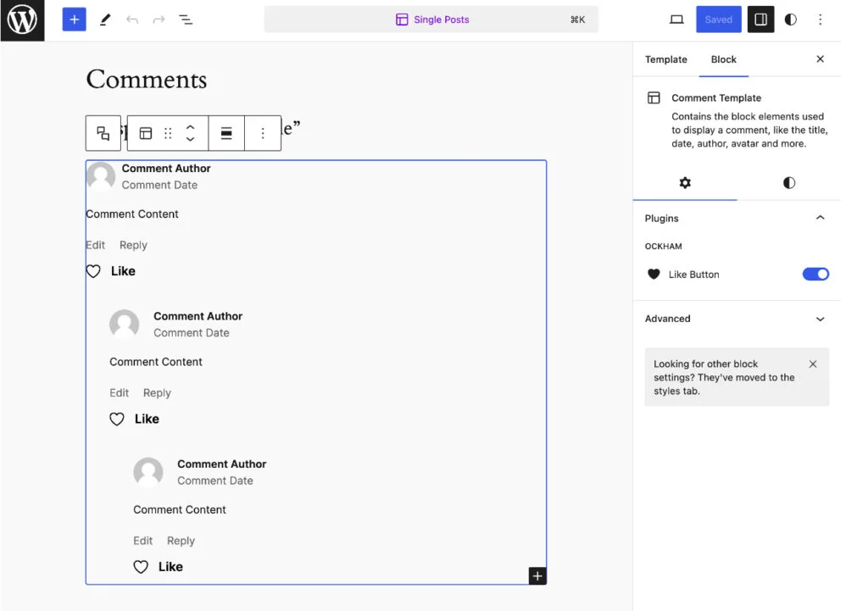Image resolution: width=868 pixels, height=611 pixels.
Task: Switch to the Template tab
Action: 665,59
